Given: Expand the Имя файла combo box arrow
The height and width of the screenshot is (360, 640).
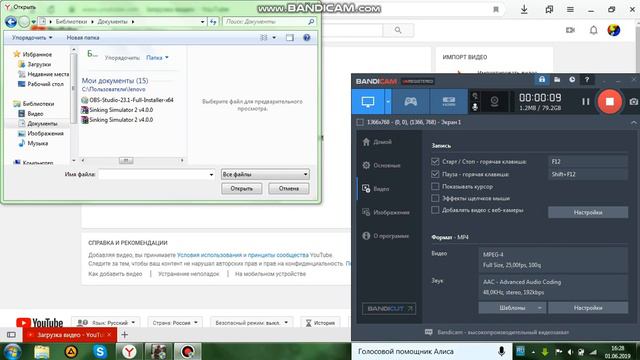Looking at the screenshot, I should pos(211,175).
